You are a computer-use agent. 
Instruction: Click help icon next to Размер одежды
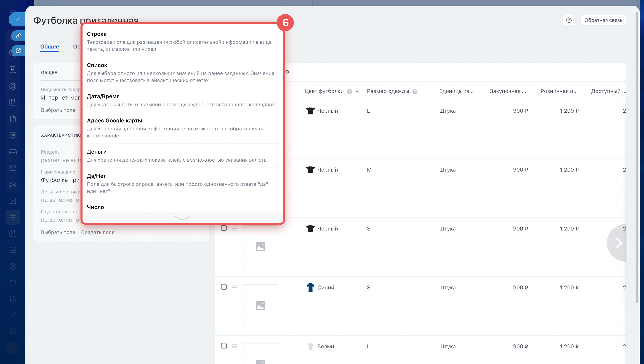415,92
